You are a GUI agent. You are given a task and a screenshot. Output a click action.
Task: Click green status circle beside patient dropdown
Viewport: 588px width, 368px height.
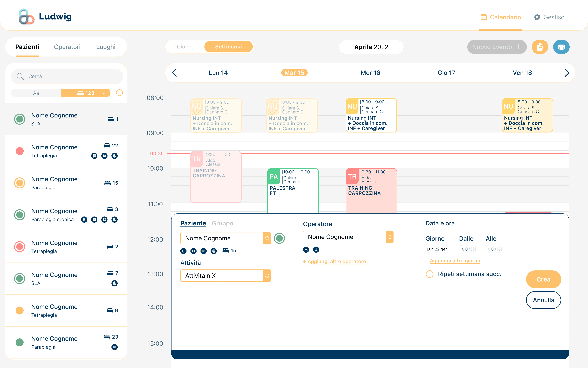(x=279, y=238)
